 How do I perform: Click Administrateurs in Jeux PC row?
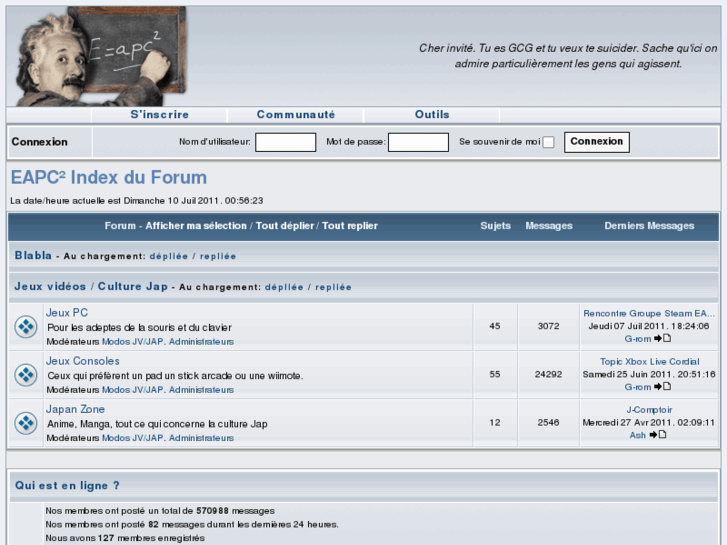(201, 342)
